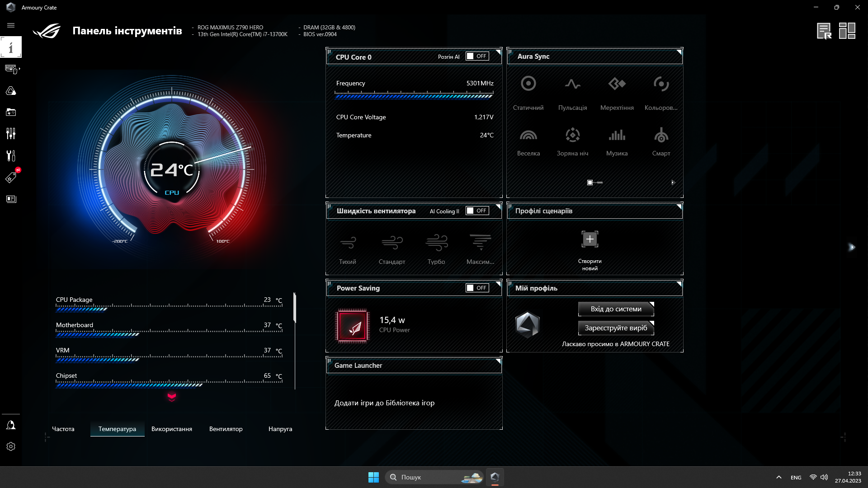Select Тихий fan speed profile
The image size is (868, 488).
pyautogui.click(x=347, y=247)
